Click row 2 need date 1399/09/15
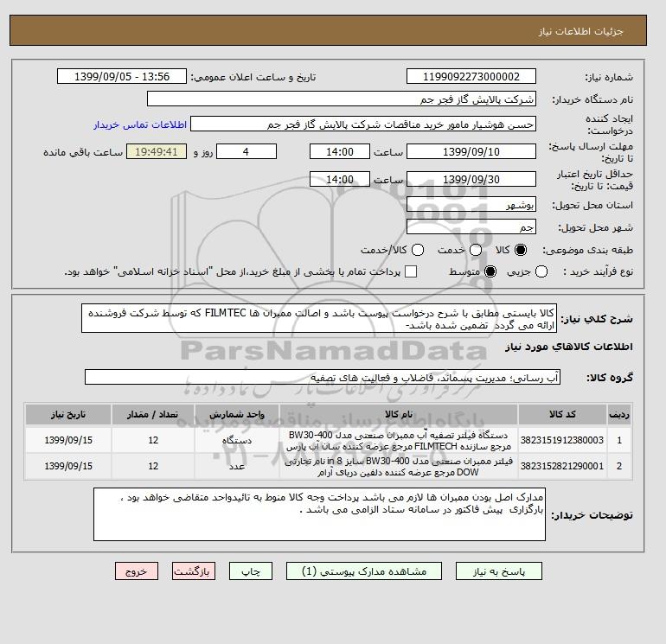Image resolution: width=666 pixels, height=644 pixels. 68,466
